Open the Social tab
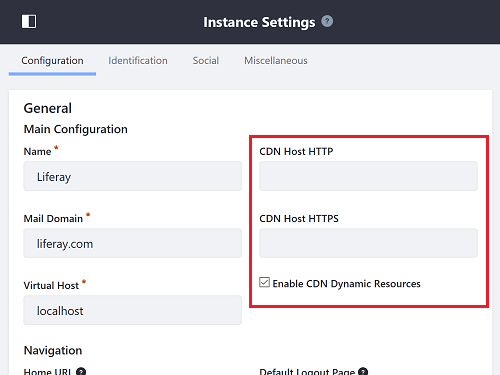This screenshot has width=500, height=375. (x=206, y=61)
